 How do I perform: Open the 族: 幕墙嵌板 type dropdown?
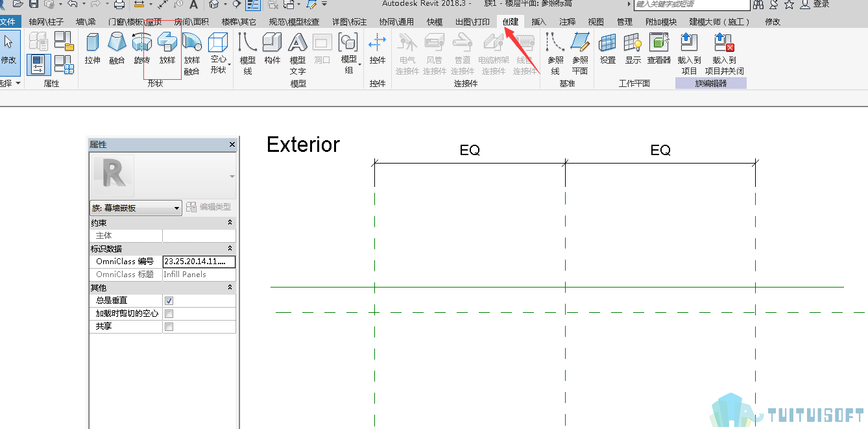click(136, 208)
